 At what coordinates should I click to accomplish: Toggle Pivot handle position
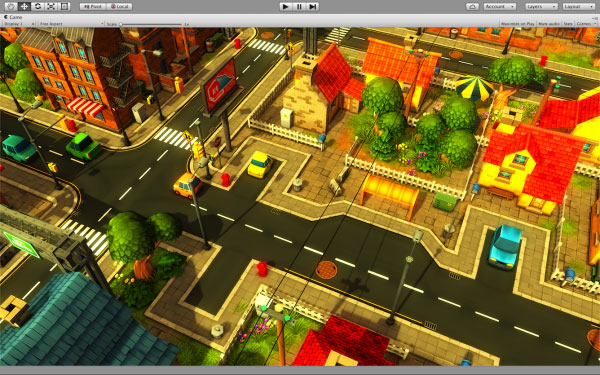(93, 7)
